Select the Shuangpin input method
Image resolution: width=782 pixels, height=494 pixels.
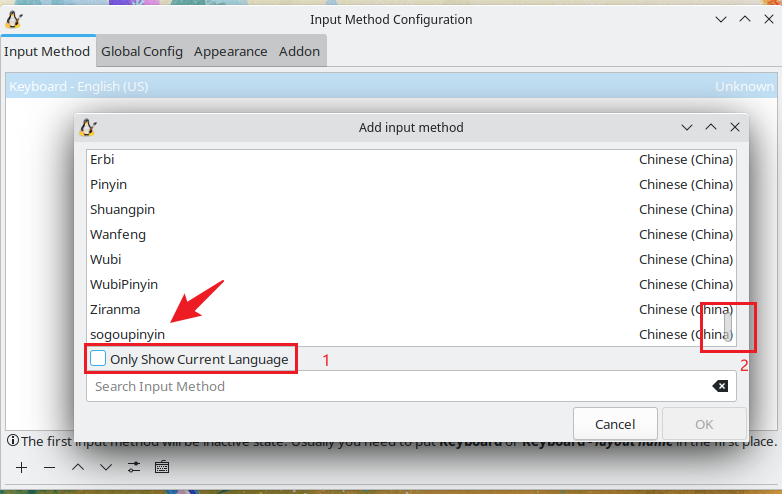(x=411, y=209)
